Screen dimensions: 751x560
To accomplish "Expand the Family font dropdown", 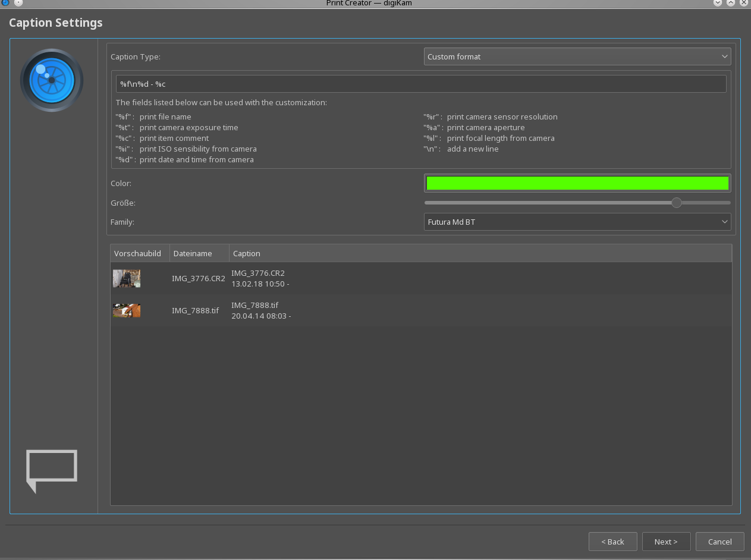I will [577, 222].
